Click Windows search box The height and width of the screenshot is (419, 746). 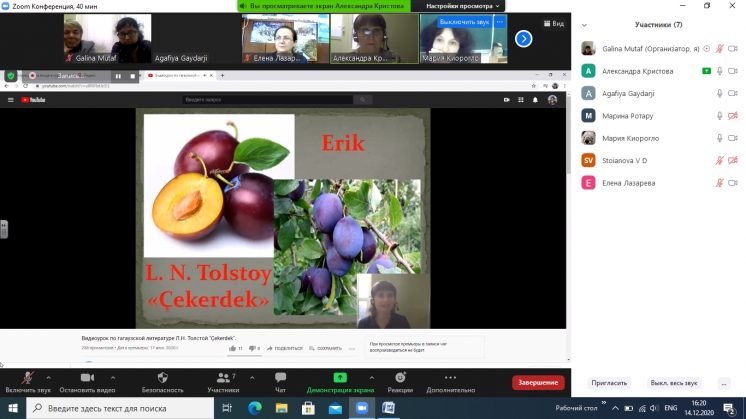120,408
